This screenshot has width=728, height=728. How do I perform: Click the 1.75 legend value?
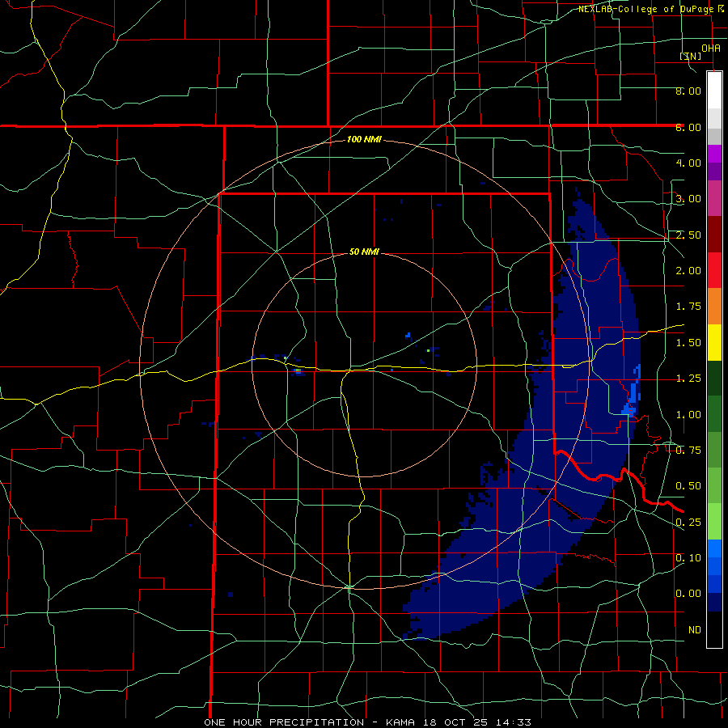pyautogui.click(x=688, y=307)
